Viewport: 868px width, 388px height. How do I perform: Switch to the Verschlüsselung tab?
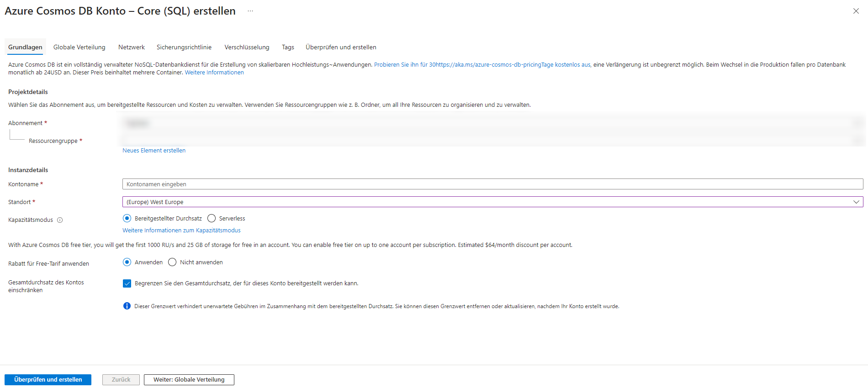click(x=247, y=47)
